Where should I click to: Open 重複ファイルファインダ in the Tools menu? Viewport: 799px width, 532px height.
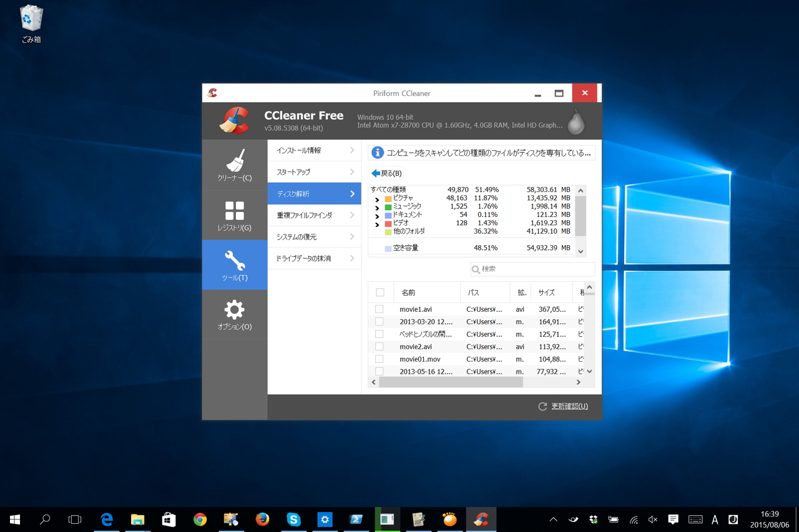[315, 215]
